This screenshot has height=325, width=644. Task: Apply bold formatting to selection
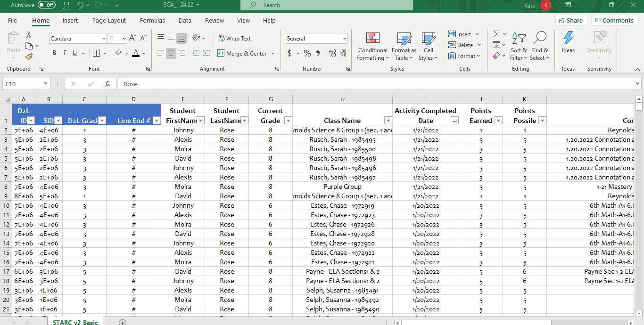54,53
